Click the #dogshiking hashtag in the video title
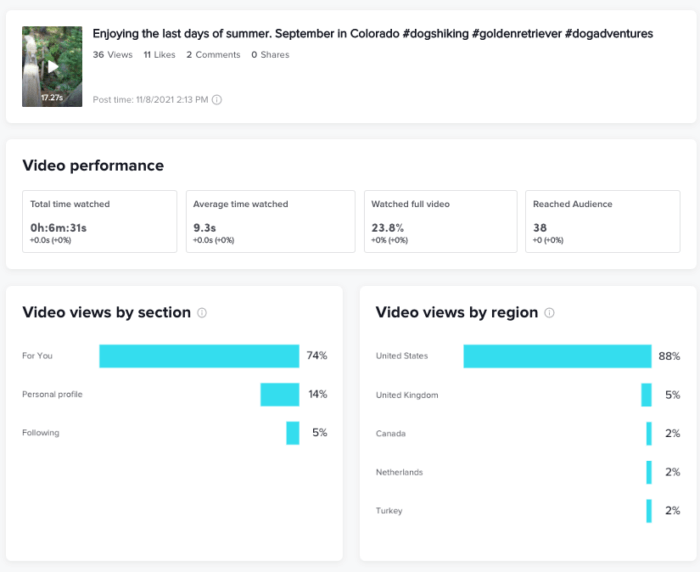The height and width of the screenshot is (572, 700). click(x=435, y=33)
